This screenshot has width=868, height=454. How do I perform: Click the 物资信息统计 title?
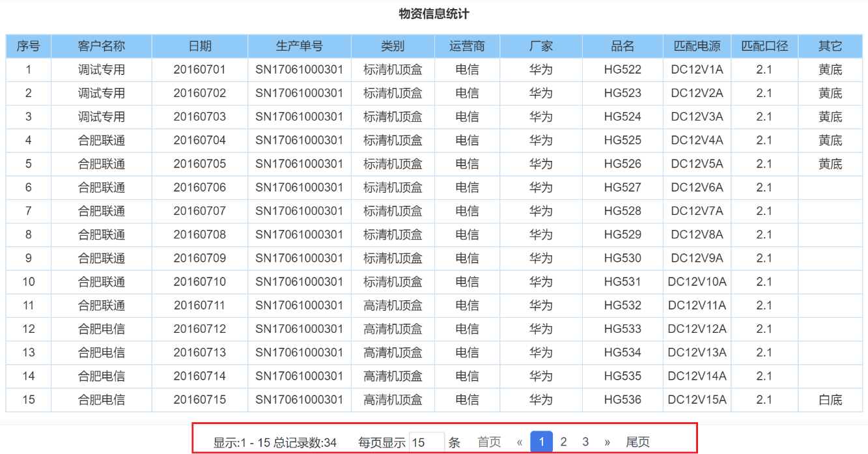click(x=434, y=14)
